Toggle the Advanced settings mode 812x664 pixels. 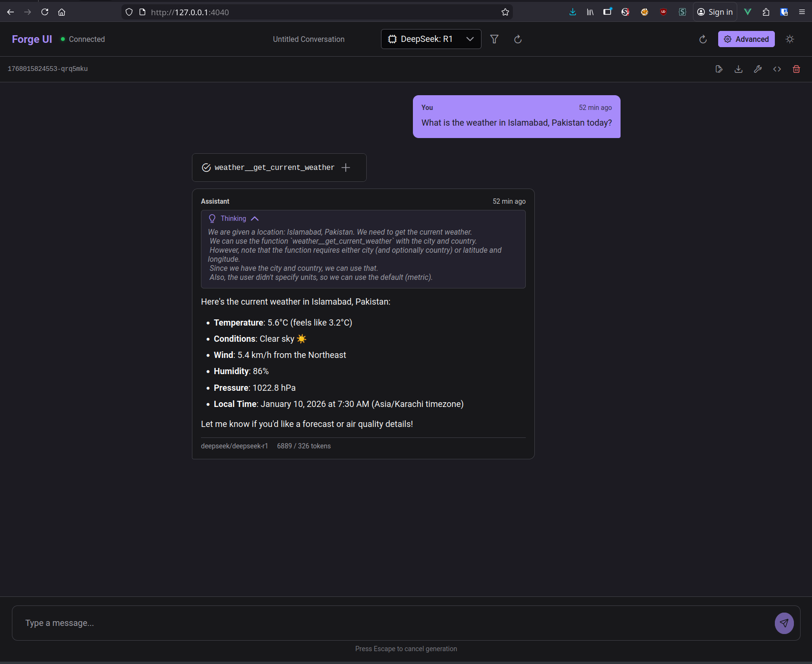click(746, 39)
